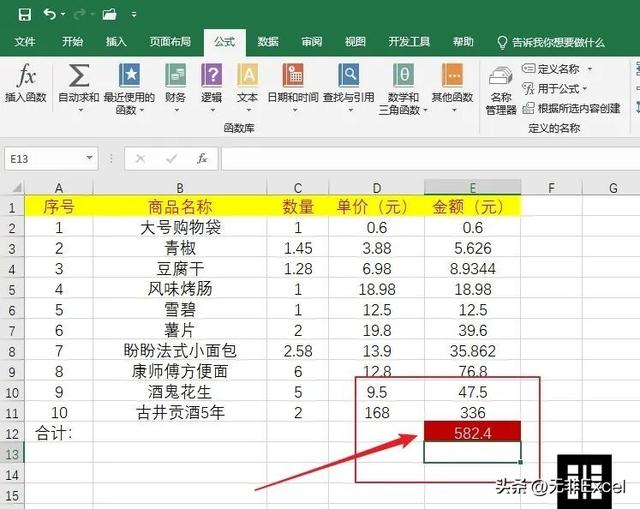The height and width of the screenshot is (509, 640).
Task: Expand the 定义名称 dropdown arrow
Action: [589, 69]
